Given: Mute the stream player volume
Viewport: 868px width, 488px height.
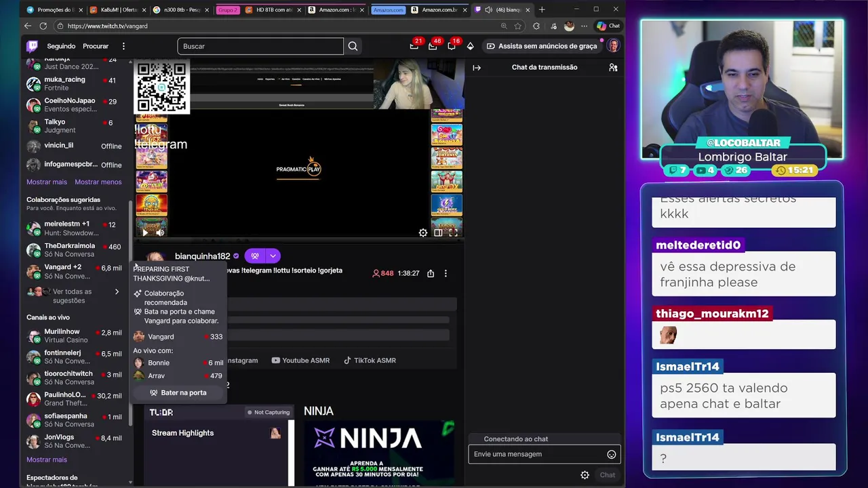Looking at the screenshot, I should 160,232.
